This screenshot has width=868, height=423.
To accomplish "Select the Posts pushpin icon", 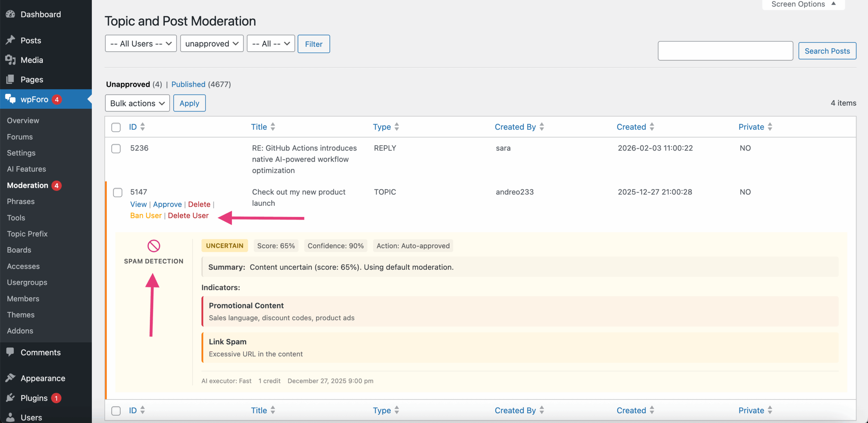I will [x=11, y=40].
